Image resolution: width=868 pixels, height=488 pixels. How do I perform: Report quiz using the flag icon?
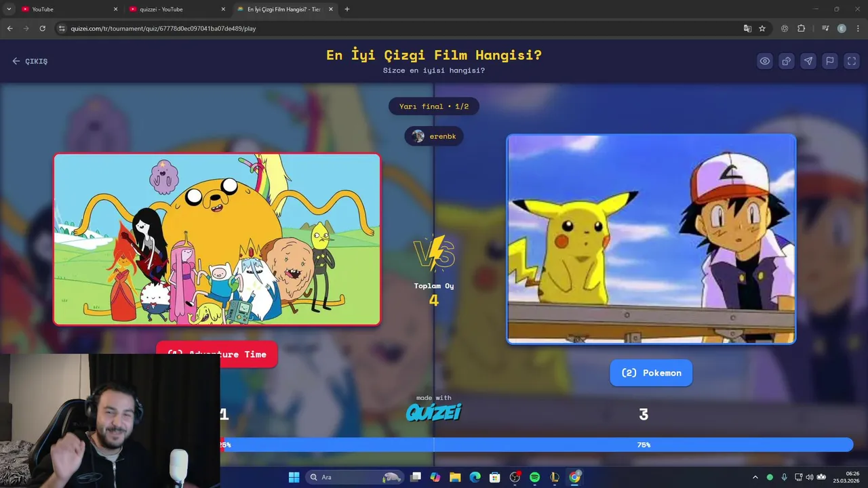(x=830, y=61)
